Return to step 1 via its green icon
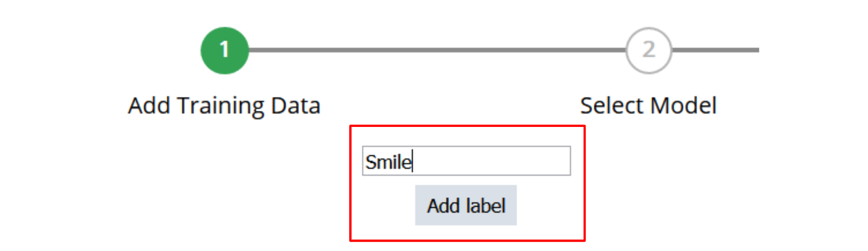This screenshot has height=251, width=868. click(x=225, y=50)
